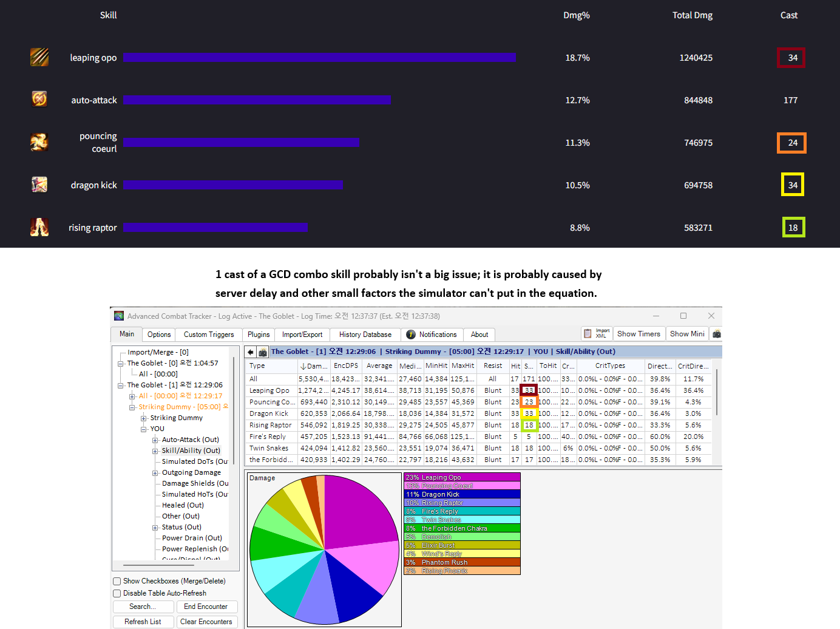Click the Phantom Rush legend color swatch
This screenshot has width=840, height=629.
(462, 562)
